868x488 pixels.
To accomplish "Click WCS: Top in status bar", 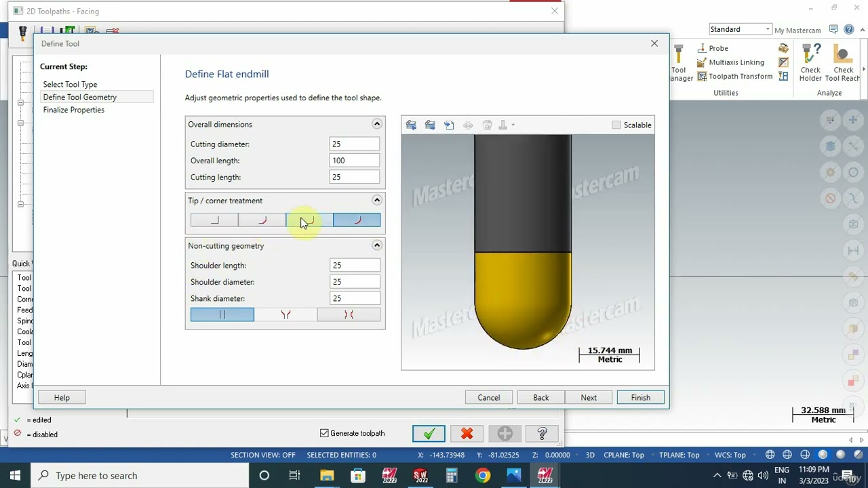I will tap(730, 455).
